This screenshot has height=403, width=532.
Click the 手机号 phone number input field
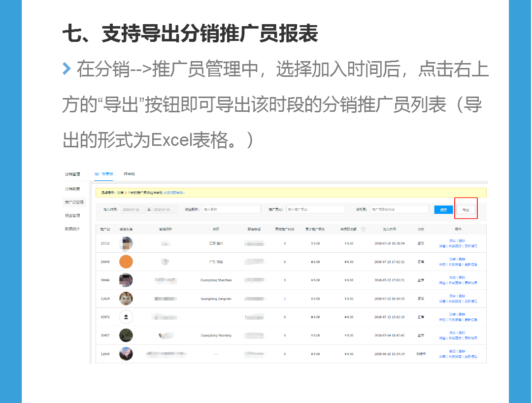[399, 209]
